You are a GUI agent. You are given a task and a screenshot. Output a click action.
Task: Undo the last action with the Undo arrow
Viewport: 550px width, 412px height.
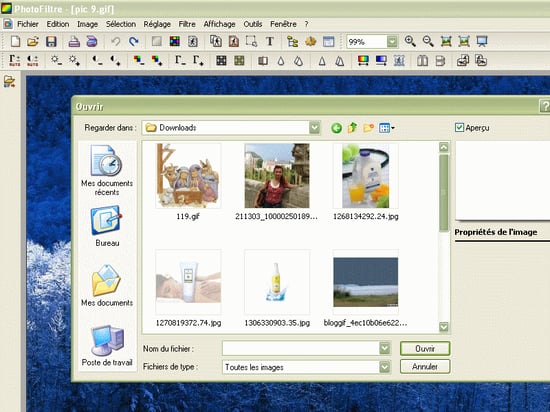click(115, 41)
